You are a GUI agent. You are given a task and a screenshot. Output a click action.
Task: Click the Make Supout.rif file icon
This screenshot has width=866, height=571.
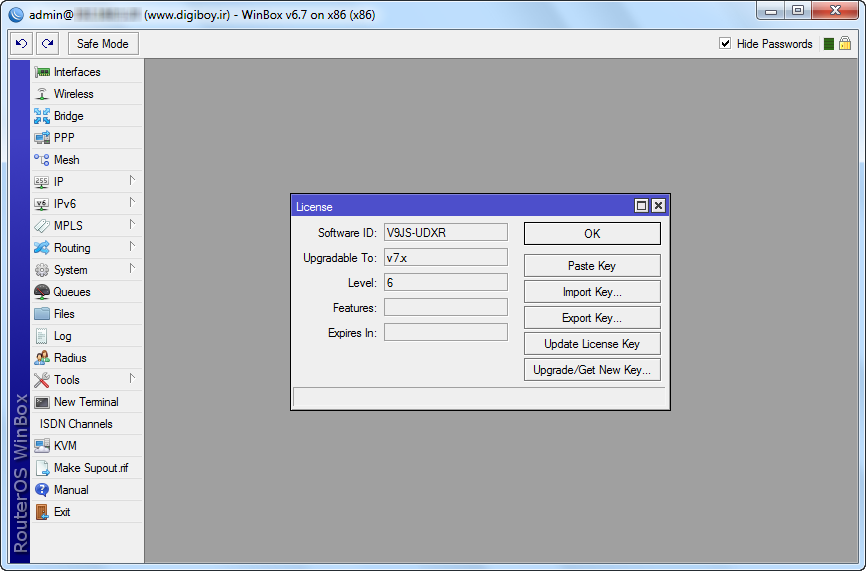(42, 468)
